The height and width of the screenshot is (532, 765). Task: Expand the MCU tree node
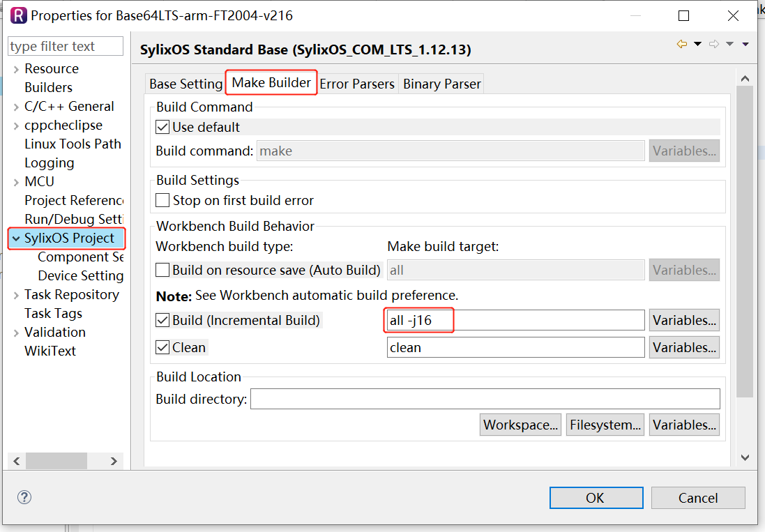tap(16, 183)
